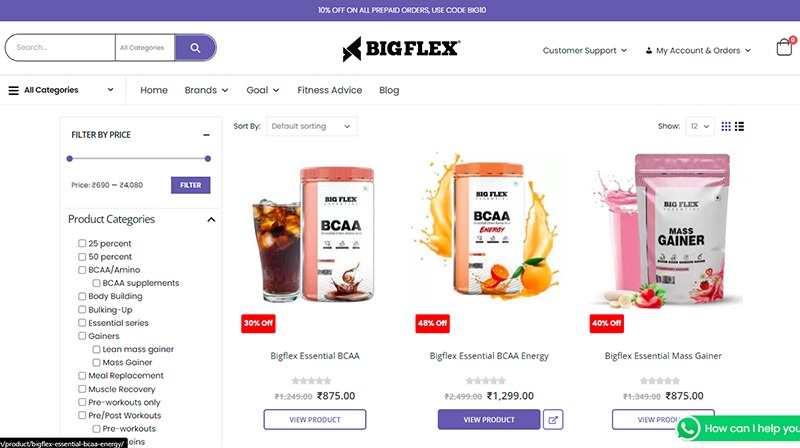Click the purple FILTER button
Viewport: 800px width, 448px height.
190,185
